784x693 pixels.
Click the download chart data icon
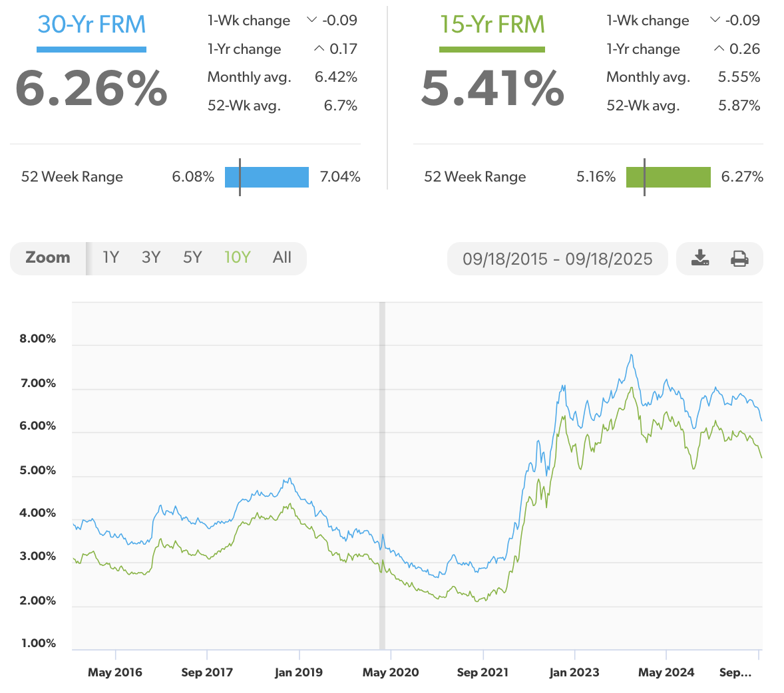click(x=700, y=259)
